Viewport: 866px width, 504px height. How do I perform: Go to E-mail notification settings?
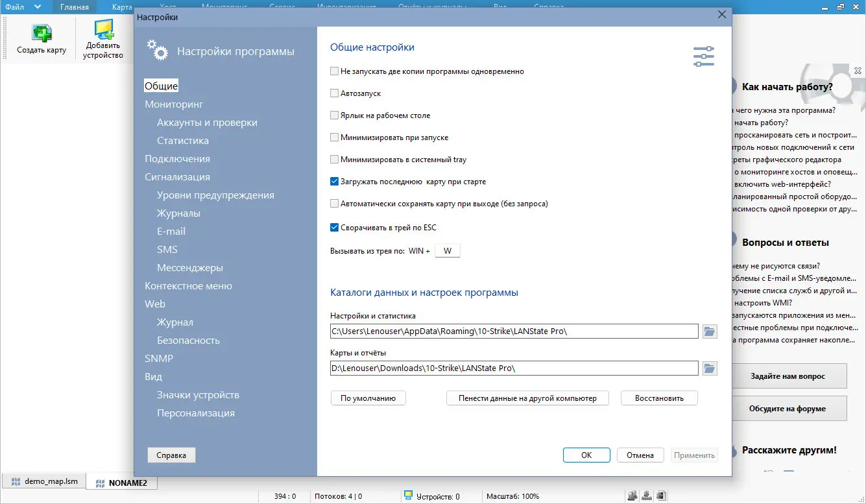point(171,232)
